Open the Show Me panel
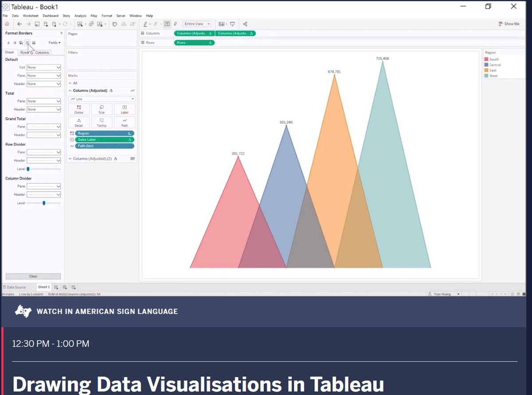 pos(509,24)
